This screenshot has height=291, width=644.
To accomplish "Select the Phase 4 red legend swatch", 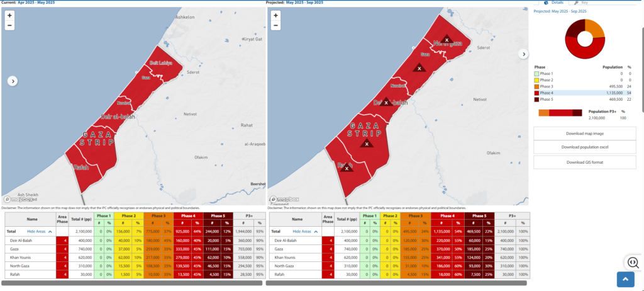I will [x=536, y=93].
